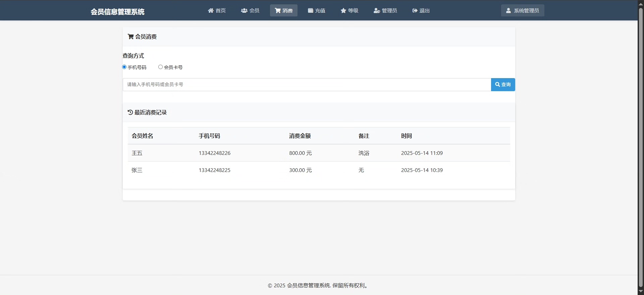The height and width of the screenshot is (295, 644).
Task: Click the page vertical scrollbar
Action: point(641,147)
